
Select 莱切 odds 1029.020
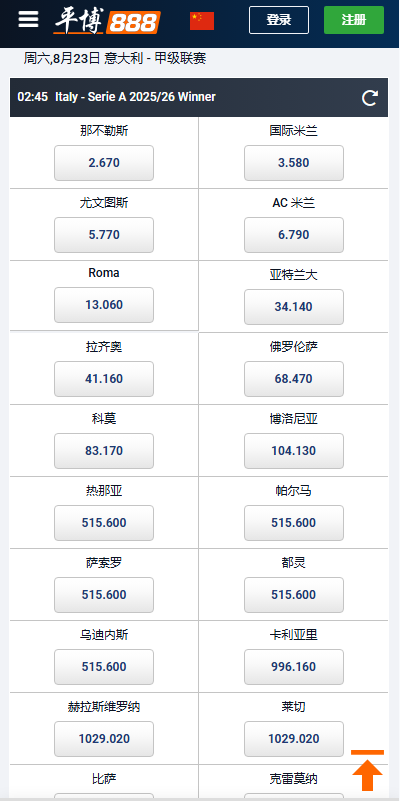(x=294, y=739)
